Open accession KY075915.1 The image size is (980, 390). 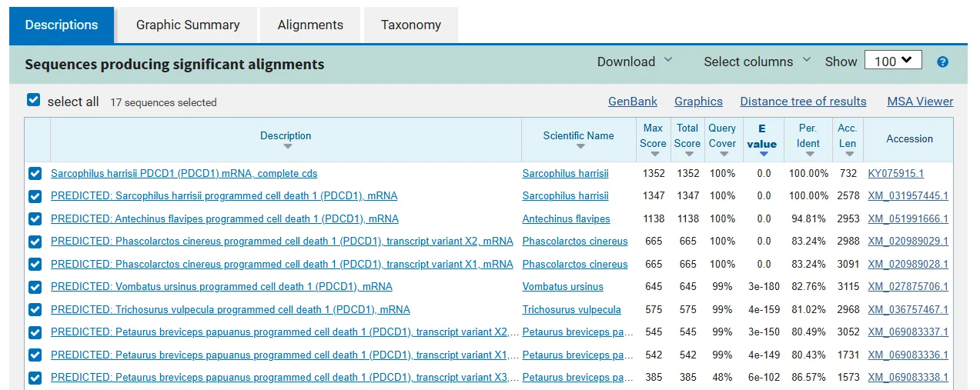895,174
